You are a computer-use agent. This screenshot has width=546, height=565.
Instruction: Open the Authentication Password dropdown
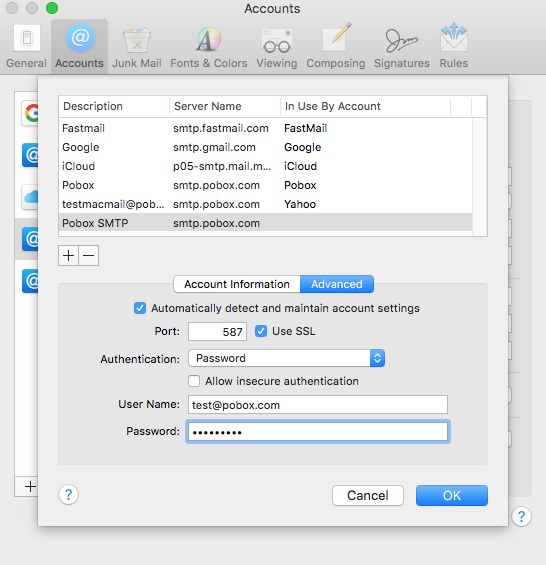287,358
